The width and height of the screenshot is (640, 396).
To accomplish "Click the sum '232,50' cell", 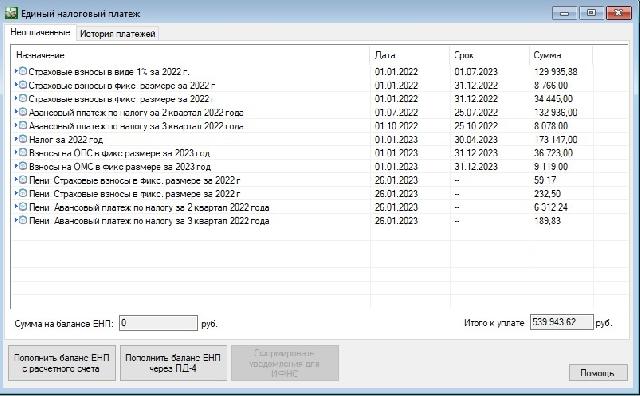I will pyautogui.click(x=547, y=194).
